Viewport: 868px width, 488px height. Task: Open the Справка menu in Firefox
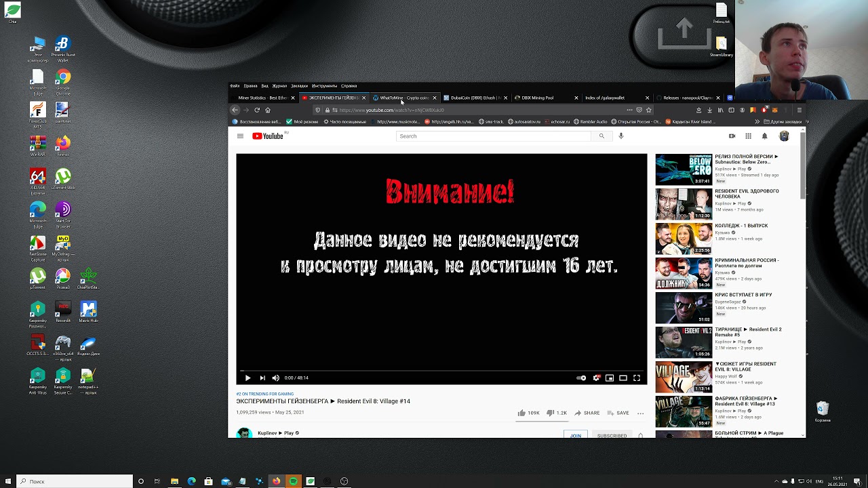(x=349, y=86)
